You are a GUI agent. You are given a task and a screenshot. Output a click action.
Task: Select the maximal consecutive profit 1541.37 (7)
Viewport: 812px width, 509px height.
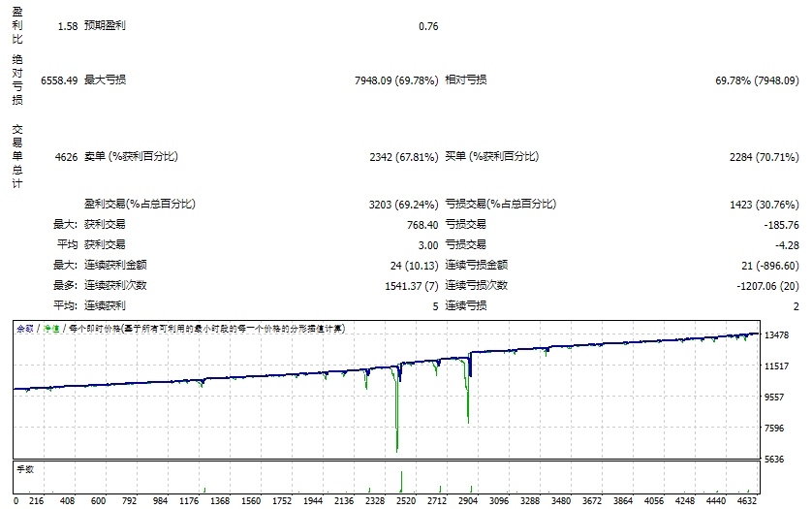click(412, 286)
